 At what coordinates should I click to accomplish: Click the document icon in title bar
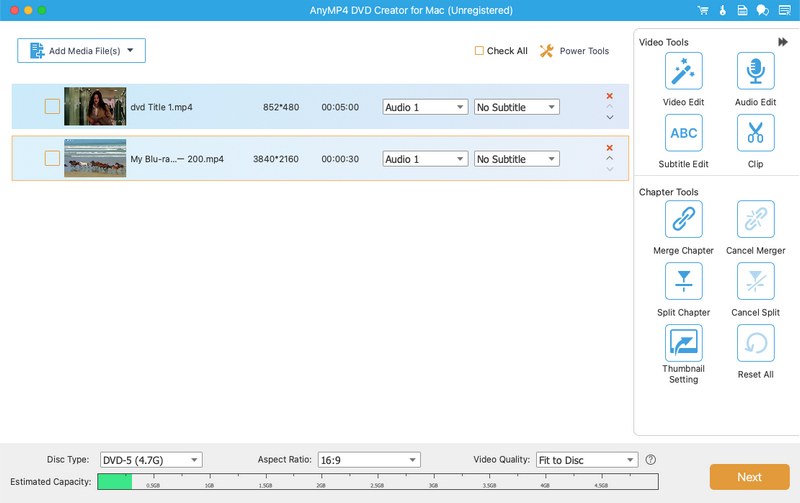pyautogui.click(x=742, y=10)
